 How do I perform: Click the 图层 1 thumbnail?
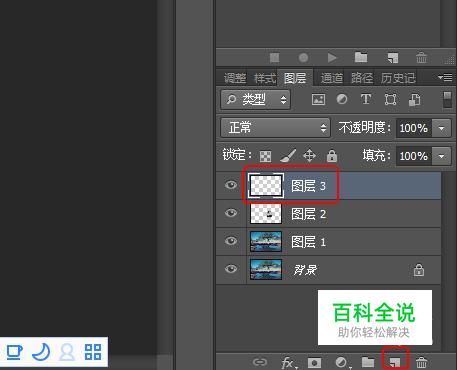click(x=266, y=241)
